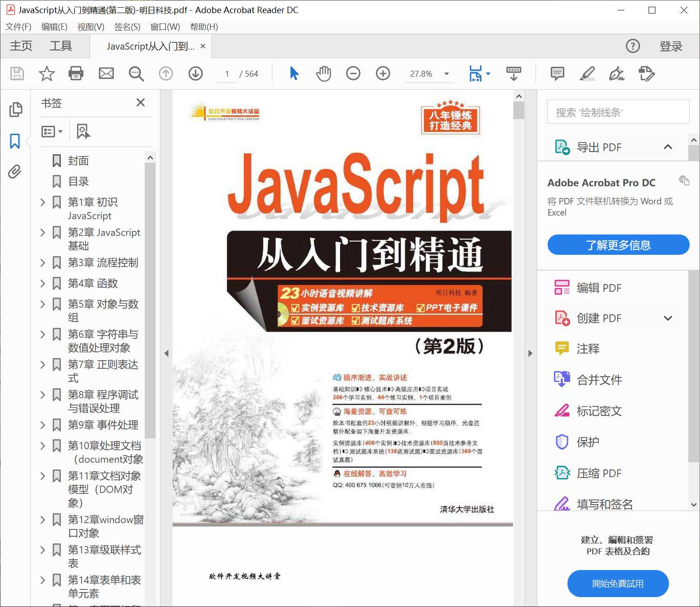Jump to the 目录 bookmark
Screen dimensions: 700x607
pos(78,181)
